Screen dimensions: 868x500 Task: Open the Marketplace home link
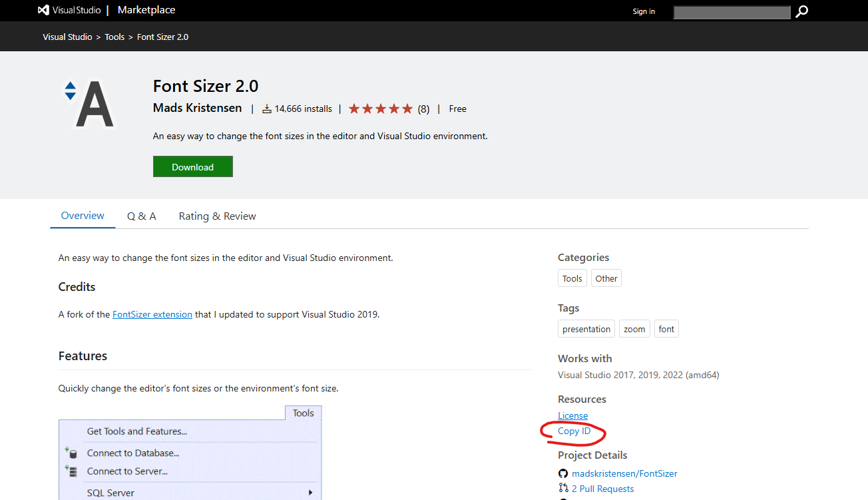pyautogui.click(x=146, y=10)
